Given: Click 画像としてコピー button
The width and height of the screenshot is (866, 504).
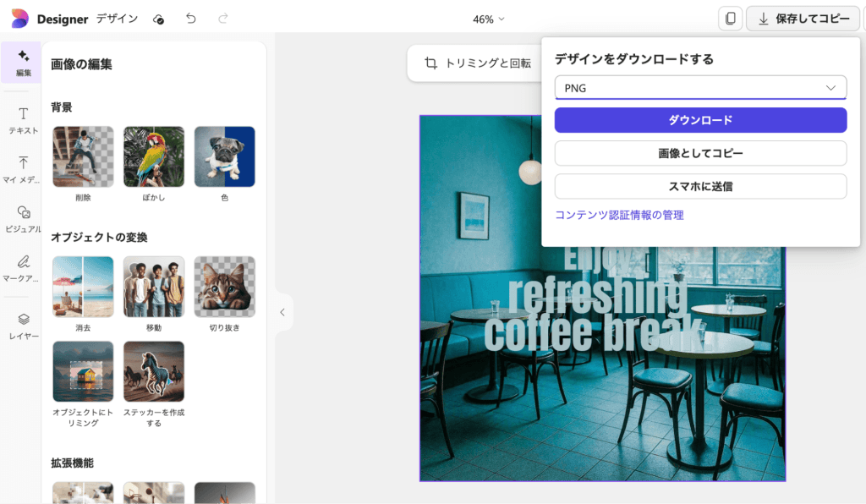Looking at the screenshot, I should tap(700, 153).
